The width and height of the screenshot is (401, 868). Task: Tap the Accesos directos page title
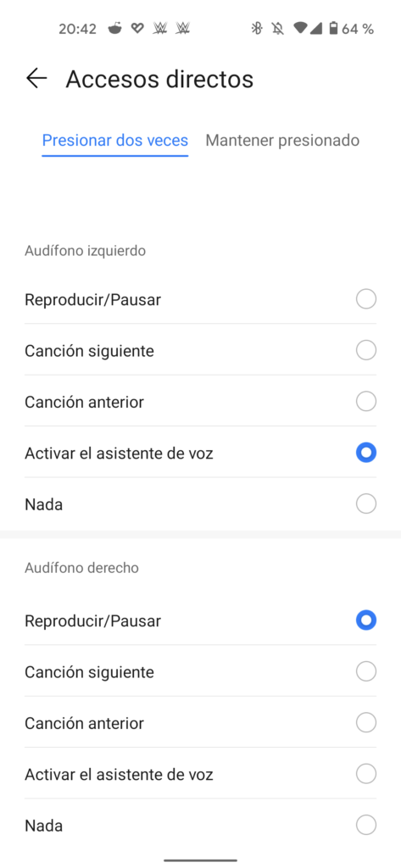(159, 79)
